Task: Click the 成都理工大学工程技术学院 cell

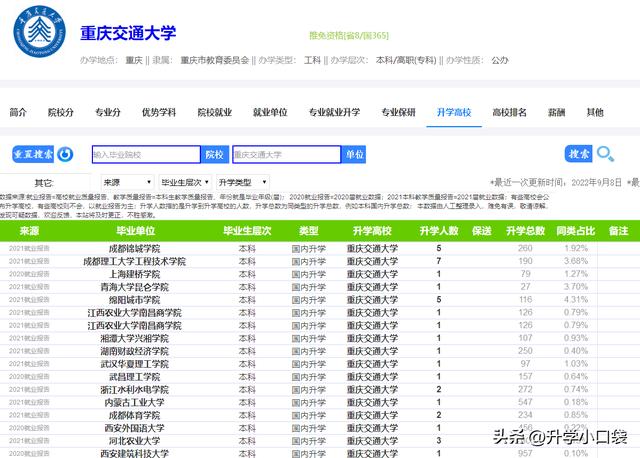Action: click(x=134, y=261)
